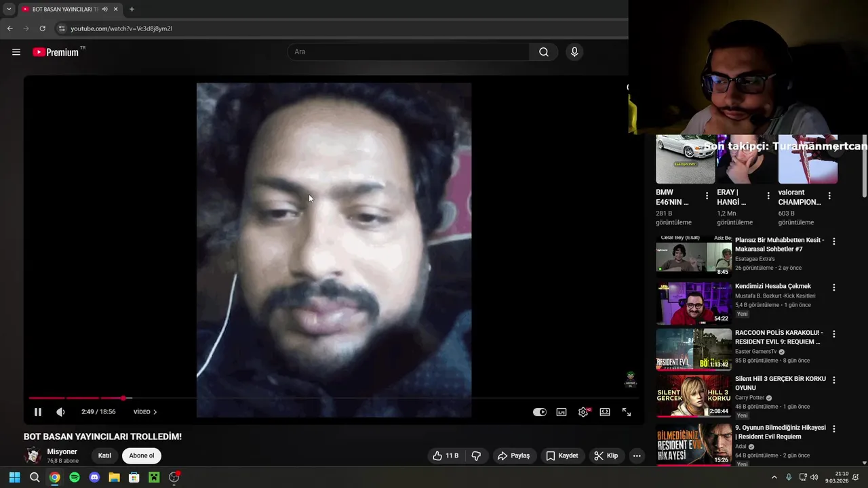Reload the page
Viewport: 868px width, 488px height.
tap(42, 28)
